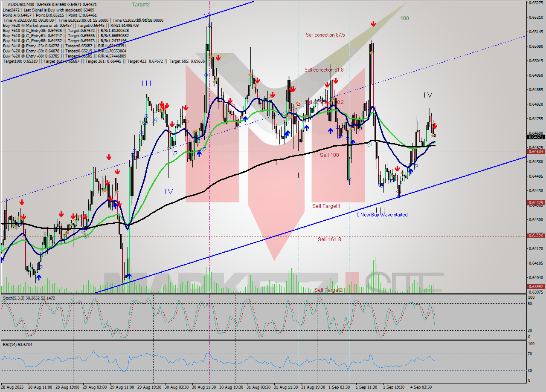Viewport: 546px width, 392px height.
Task: Click the 'Sell 161.8' level label
Action: [x=329, y=239]
